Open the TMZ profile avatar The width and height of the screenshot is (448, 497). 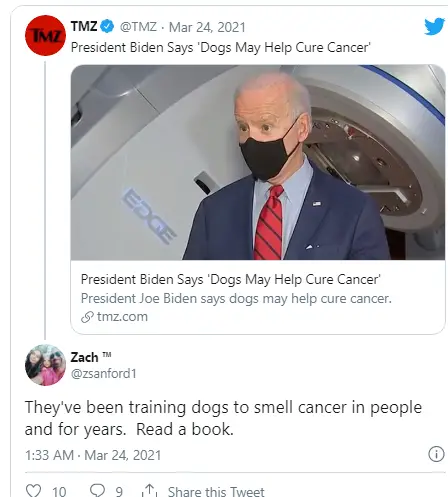click(45, 35)
